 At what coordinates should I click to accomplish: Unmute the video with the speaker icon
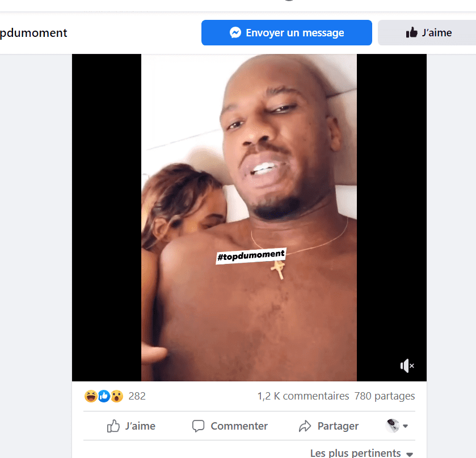click(407, 365)
